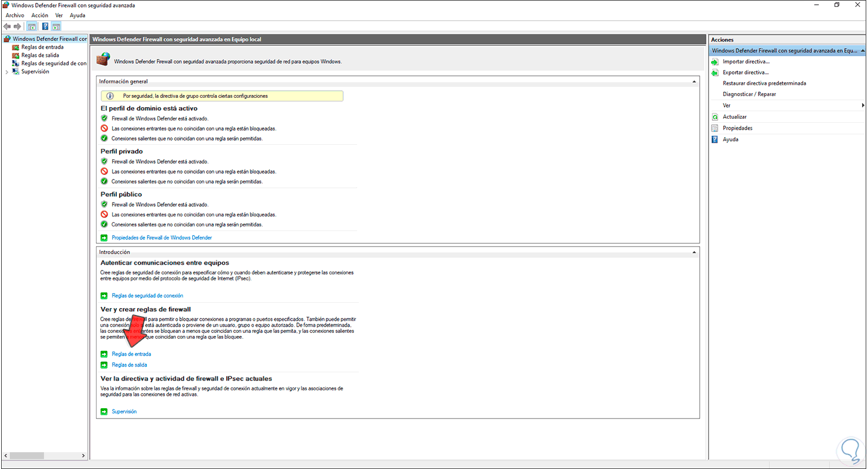Click the Forward arrow in the toolbar

pos(17,27)
